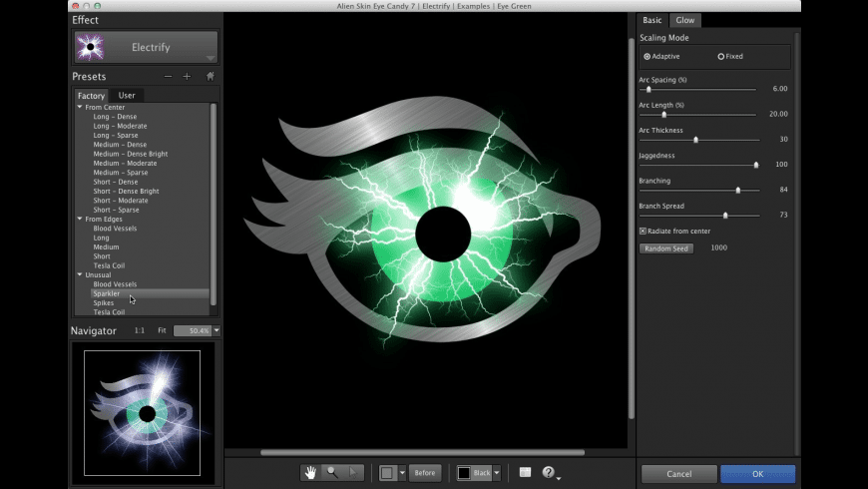This screenshot has height=489, width=868.
Task: Click the home icon in Presets header
Action: pos(210,76)
